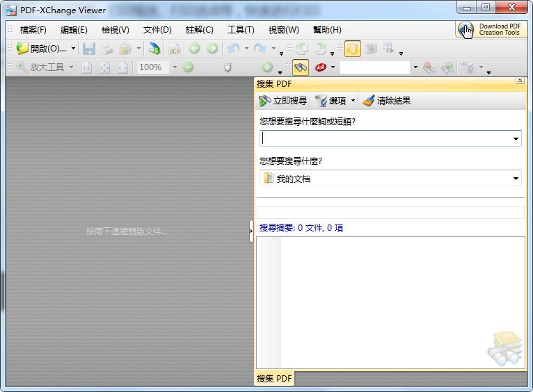
Task: Open the 註解(C) menu
Action: [x=200, y=30]
